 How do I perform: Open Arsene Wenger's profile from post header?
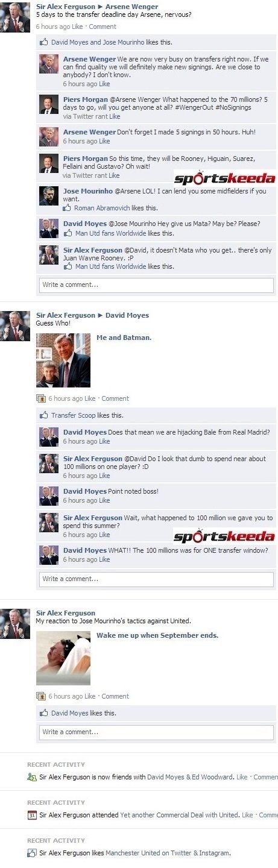tap(136, 7)
